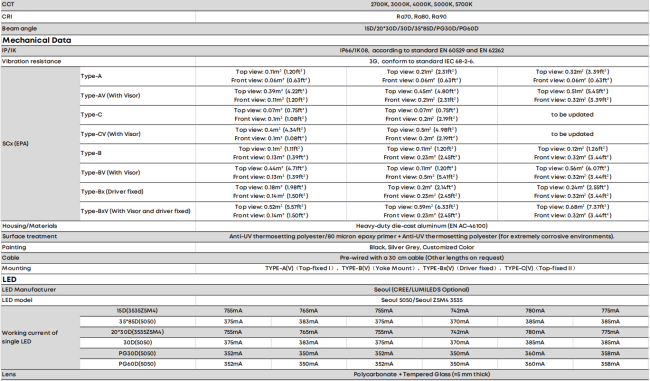Click the Type-C row label
Image resolution: width=650 pixels, height=381 pixels.
click(x=91, y=115)
